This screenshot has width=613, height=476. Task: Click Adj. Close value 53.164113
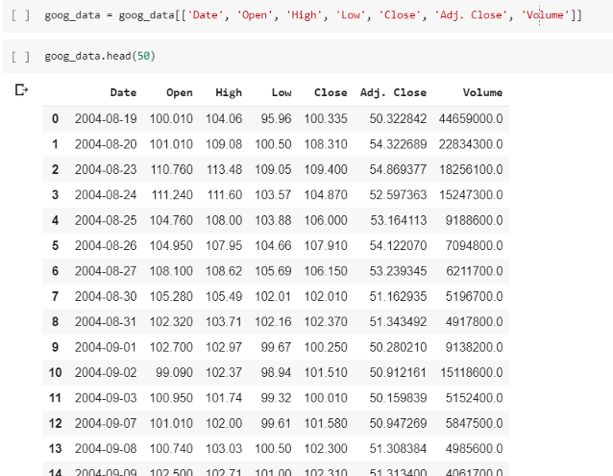tap(398, 220)
